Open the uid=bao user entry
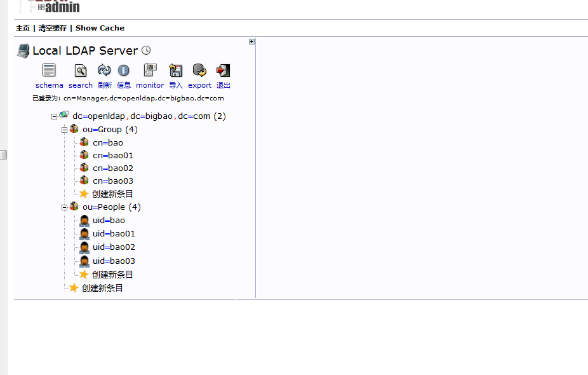This screenshot has height=375, width=588. coord(109,221)
